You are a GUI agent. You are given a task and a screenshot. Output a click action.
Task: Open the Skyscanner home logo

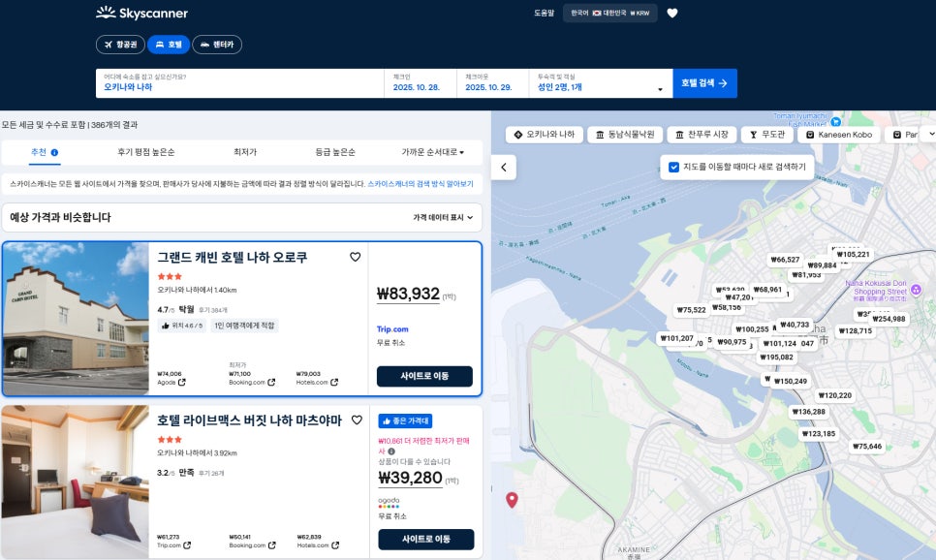coord(142,13)
